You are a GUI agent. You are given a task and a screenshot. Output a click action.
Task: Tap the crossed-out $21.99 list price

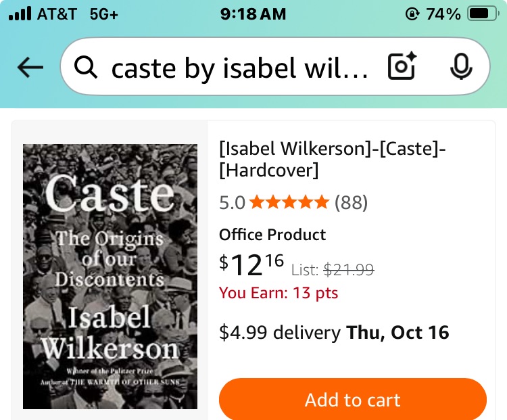349,270
